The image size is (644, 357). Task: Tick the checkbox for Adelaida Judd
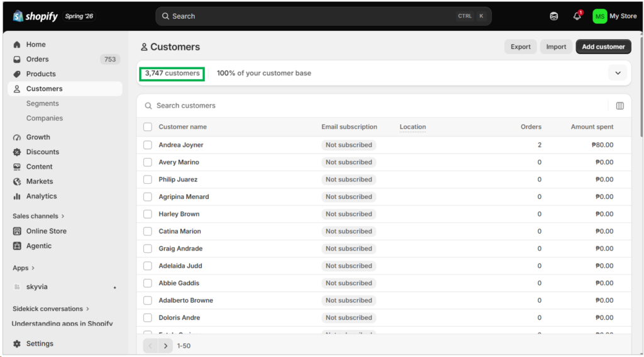pyautogui.click(x=147, y=266)
